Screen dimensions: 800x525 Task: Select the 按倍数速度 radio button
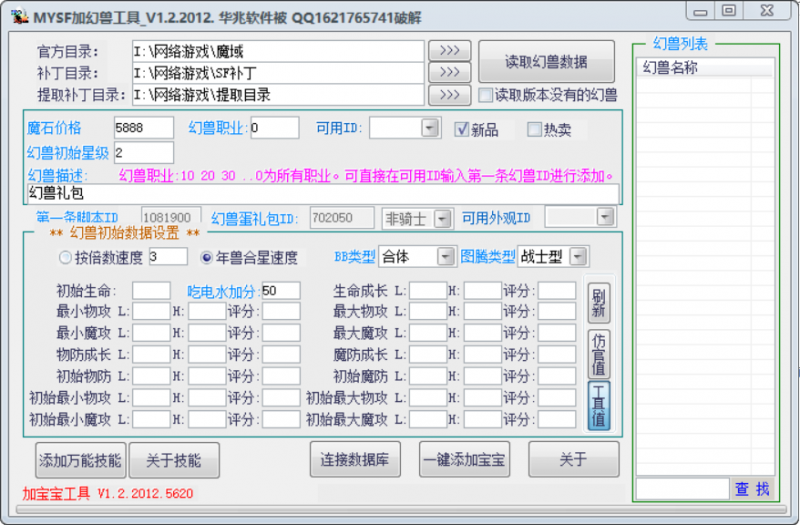coord(65,258)
